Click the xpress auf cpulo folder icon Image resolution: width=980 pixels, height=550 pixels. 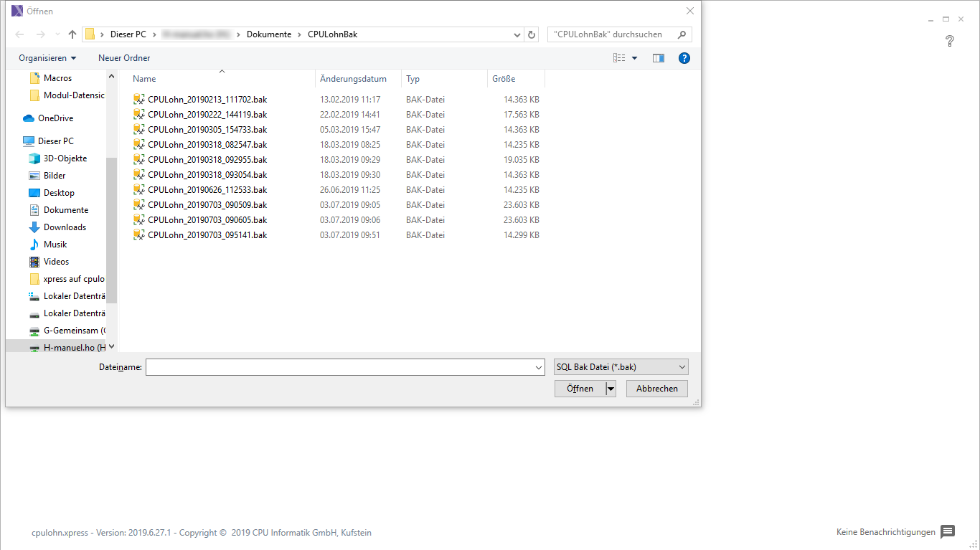34,279
